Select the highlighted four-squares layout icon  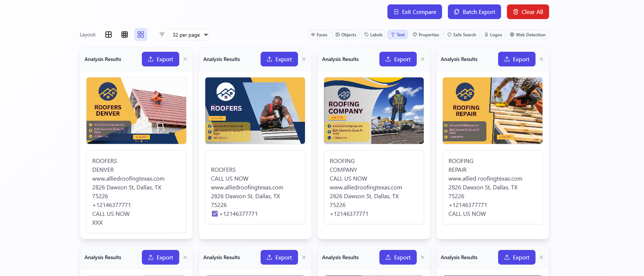(x=141, y=34)
